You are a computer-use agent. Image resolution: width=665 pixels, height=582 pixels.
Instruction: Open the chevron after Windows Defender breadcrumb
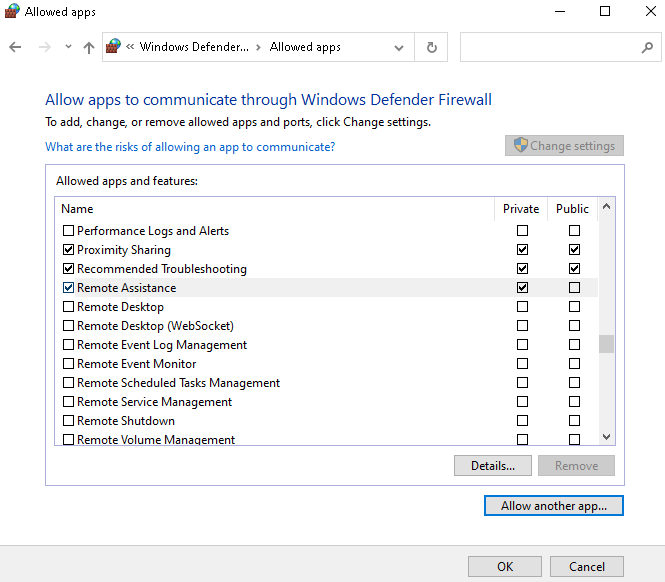258,47
